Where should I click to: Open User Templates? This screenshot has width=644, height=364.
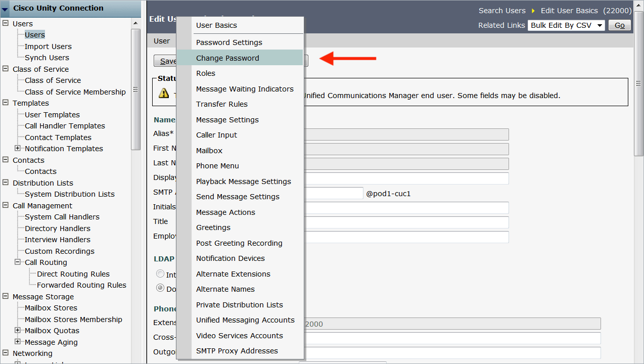pyautogui.click(x=52, y=114)
